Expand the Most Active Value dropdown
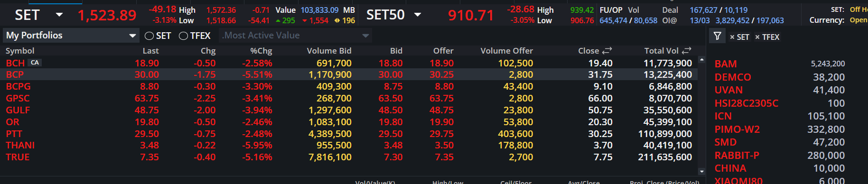This screenshot has width=868, height=184. coord(295,36)
